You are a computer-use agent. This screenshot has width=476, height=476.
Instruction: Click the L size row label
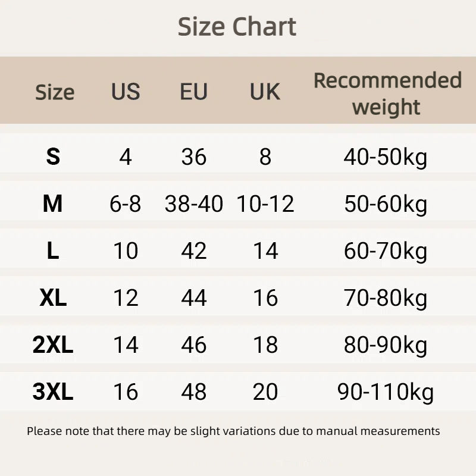click(53, 251)
